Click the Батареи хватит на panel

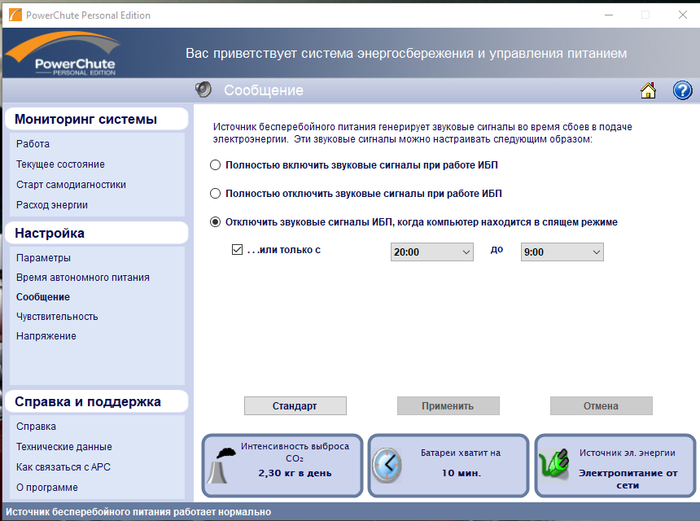click(x=449, y=465)
